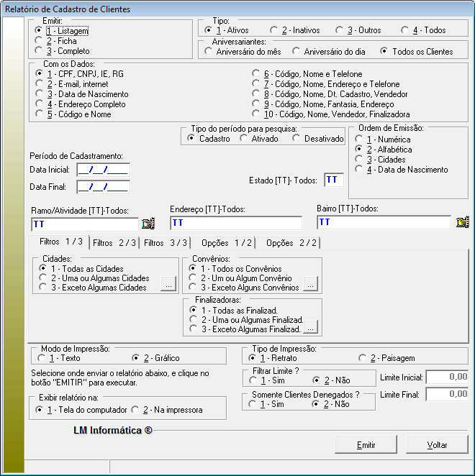Switch to the 'Filtros 3 / 3' tab
The width and height of the screenshot is (475, 476).
166,243
